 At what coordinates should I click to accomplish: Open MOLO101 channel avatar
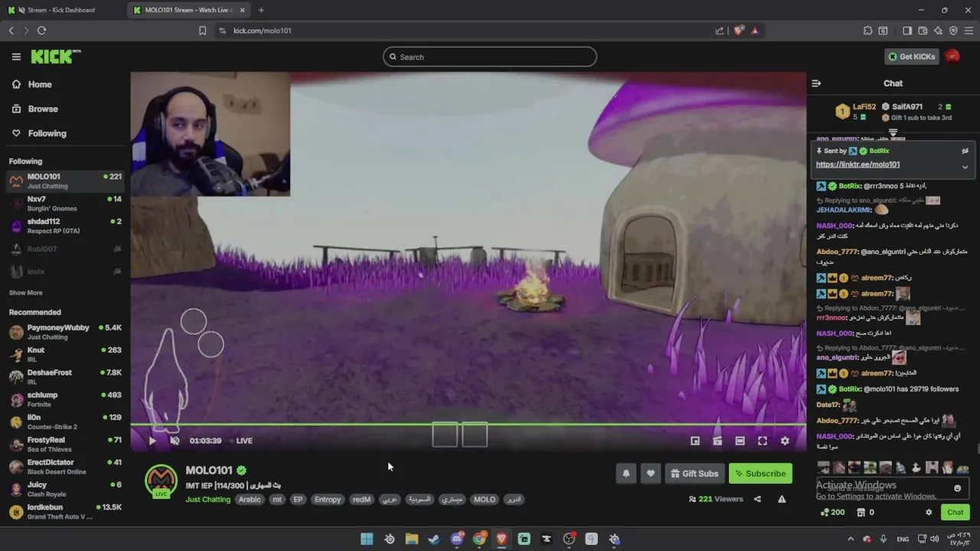(x=161, y=481)
